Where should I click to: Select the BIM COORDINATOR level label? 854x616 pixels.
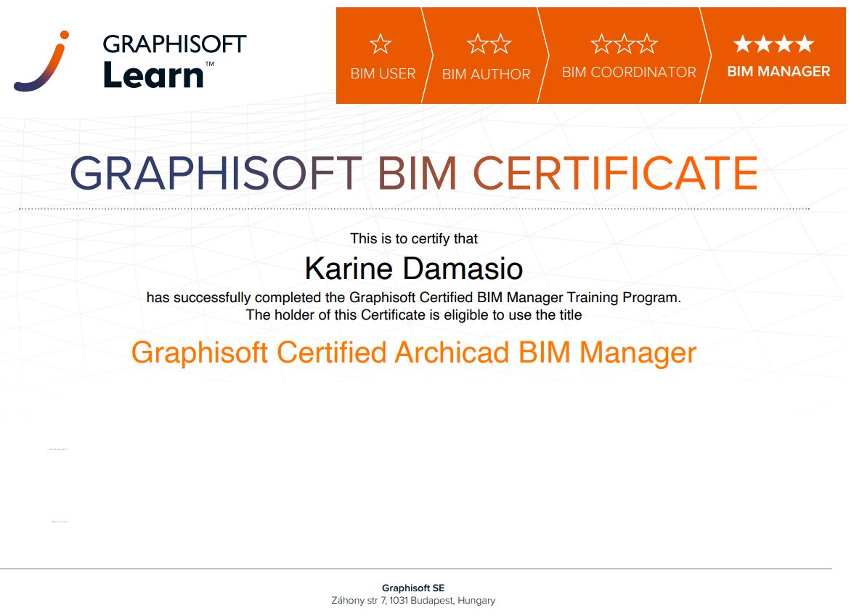pos(629,72)
